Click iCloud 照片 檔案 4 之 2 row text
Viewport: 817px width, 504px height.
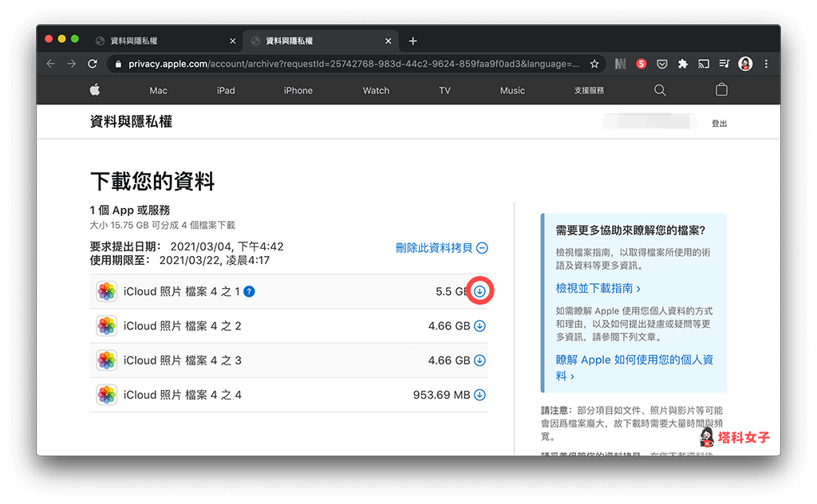coord(183,326)
